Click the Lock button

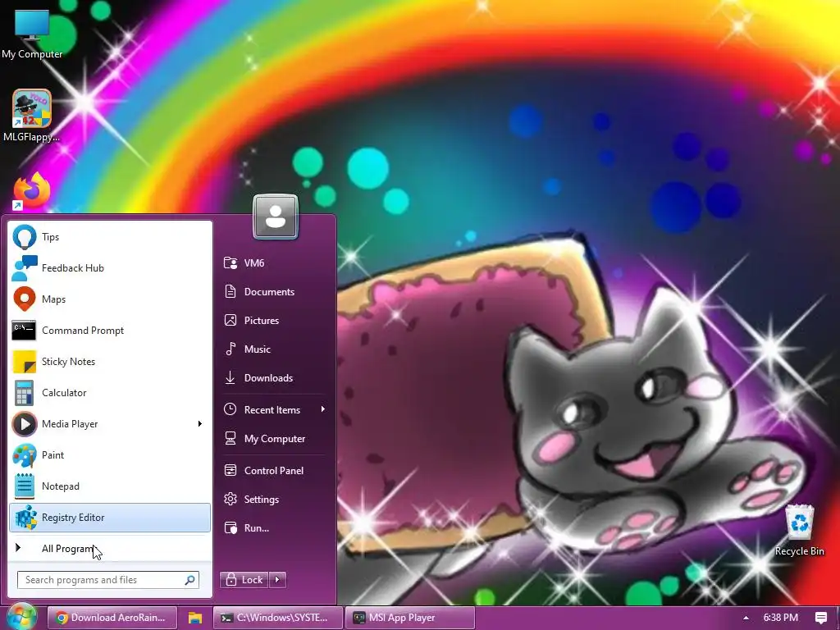(244, 580)
